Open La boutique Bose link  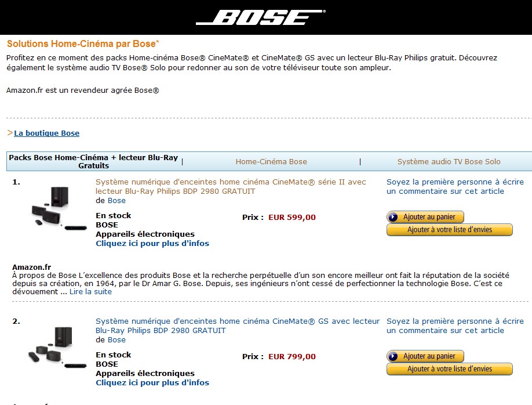pyautogui.click(x=46, y=133)
